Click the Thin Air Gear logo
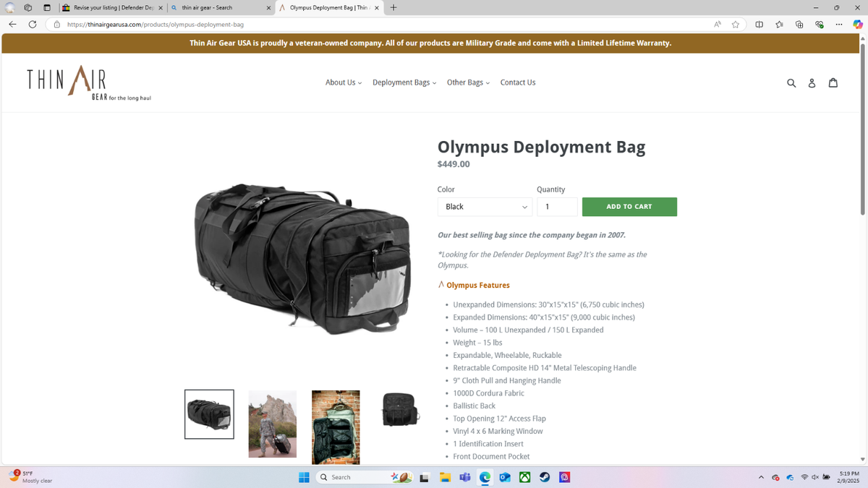Viewport: 868px width, 488px height. [88, 82]
